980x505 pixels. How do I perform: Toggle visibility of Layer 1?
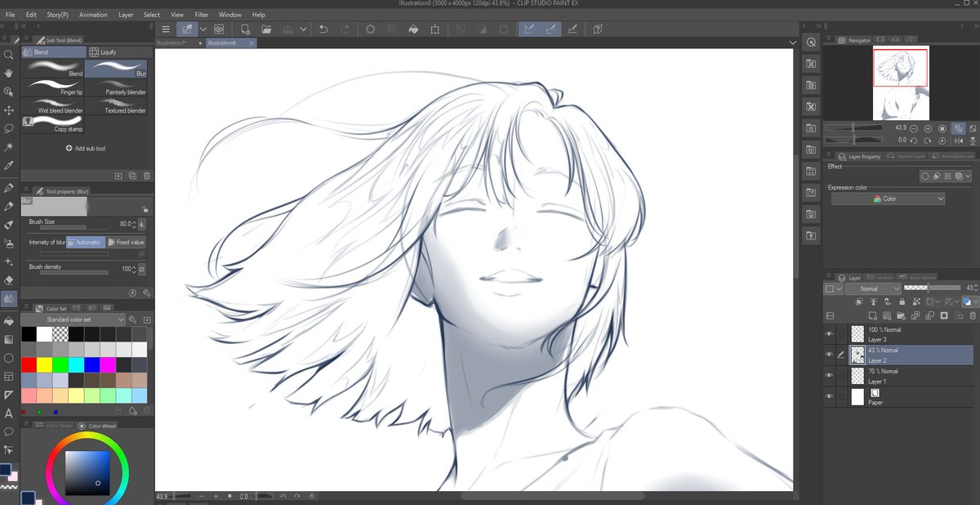click(x=830, y=376)
